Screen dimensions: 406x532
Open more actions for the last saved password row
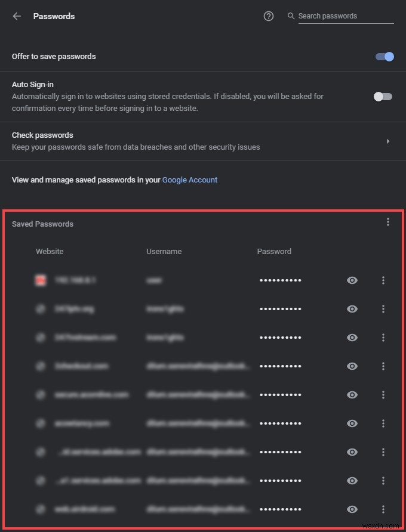pos(383,509)
